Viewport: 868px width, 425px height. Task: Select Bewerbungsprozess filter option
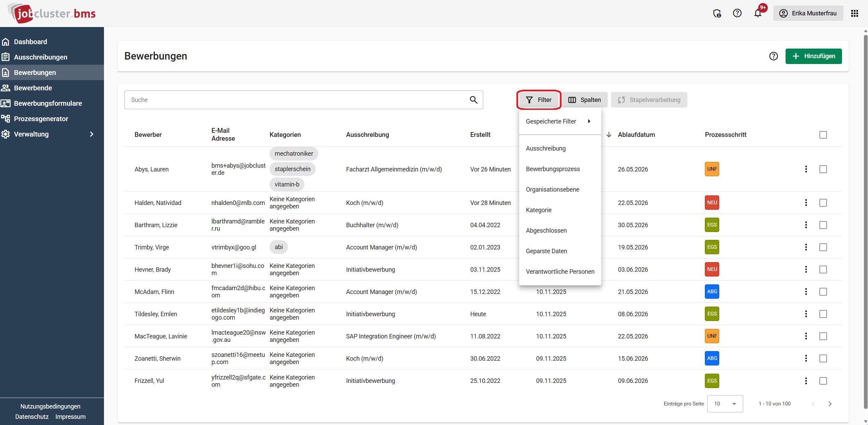(x=553, y=169)
